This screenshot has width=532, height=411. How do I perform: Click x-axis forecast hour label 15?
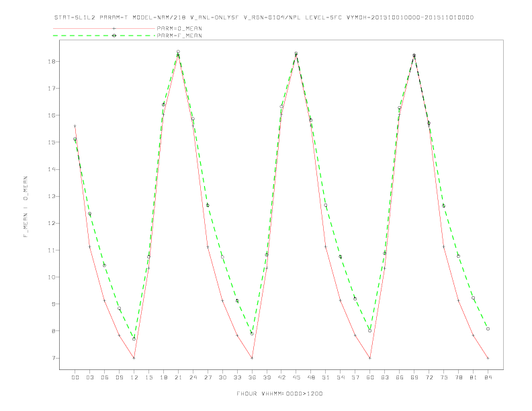point(148,377)
